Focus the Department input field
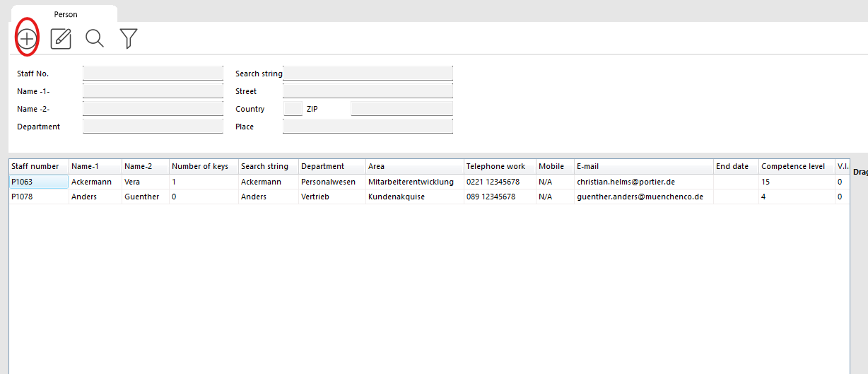 [153, 127]
